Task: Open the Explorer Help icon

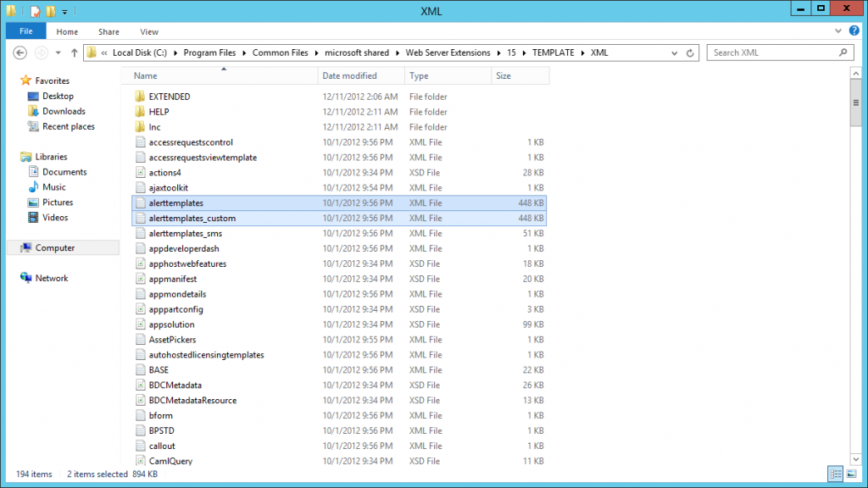Action: click(x=854, y=31)
